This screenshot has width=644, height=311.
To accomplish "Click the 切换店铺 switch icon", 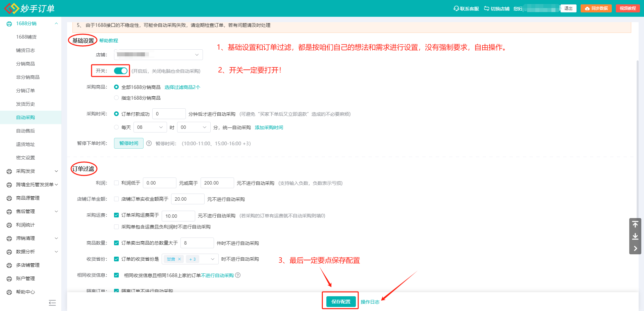I will (487, 8).
